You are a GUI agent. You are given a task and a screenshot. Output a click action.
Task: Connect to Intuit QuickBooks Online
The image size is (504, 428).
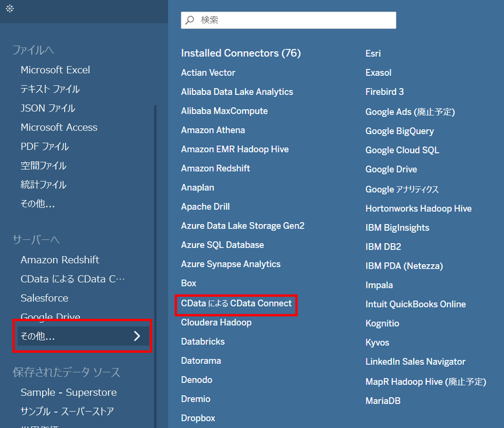point(415,304)
